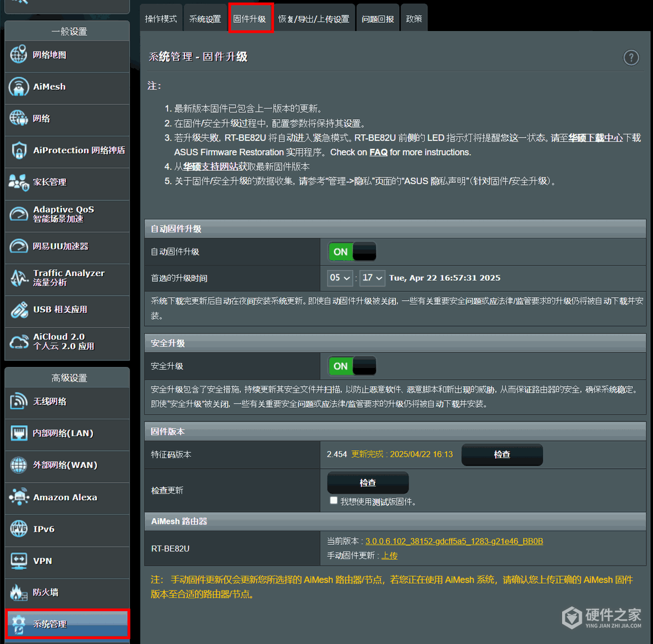Viewport: 653px width, 644px height.
Task: Check 我想使用测试版固件 checkbox
Action: click(x=334, y=500)
